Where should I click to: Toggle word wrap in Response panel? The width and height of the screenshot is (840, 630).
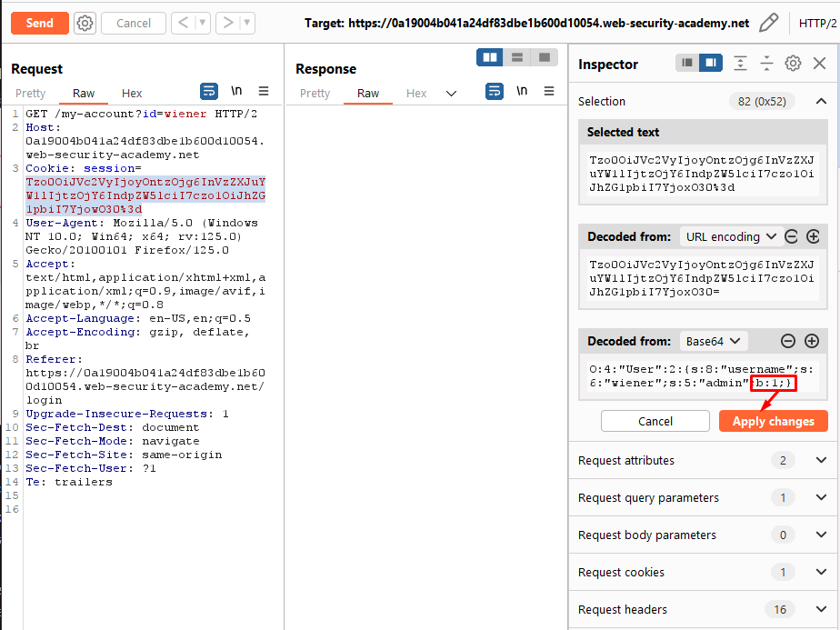click(495, 92)
